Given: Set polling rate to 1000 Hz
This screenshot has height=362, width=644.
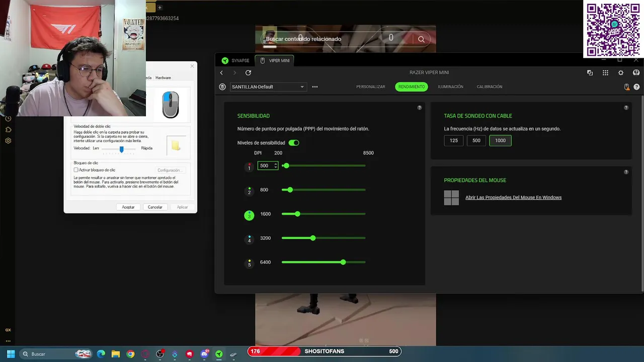Looking at the screenshot, I should (500, 141).
